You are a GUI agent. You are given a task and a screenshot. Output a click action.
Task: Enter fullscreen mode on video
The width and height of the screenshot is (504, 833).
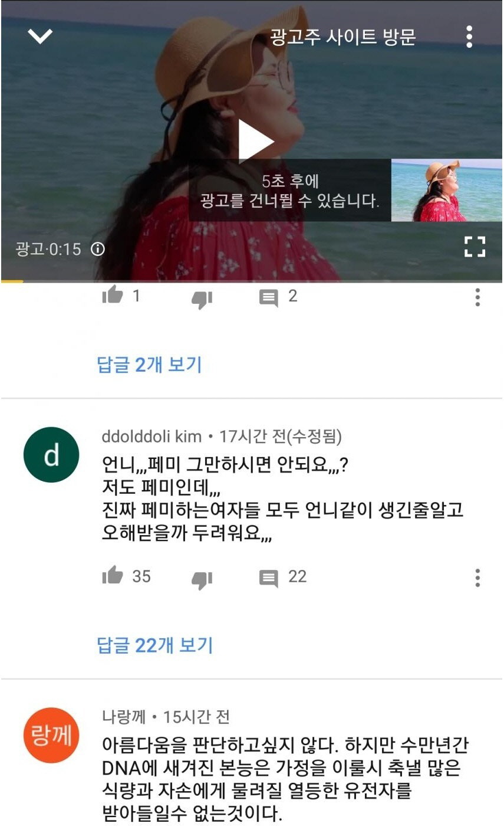click(x=475, y=247)
